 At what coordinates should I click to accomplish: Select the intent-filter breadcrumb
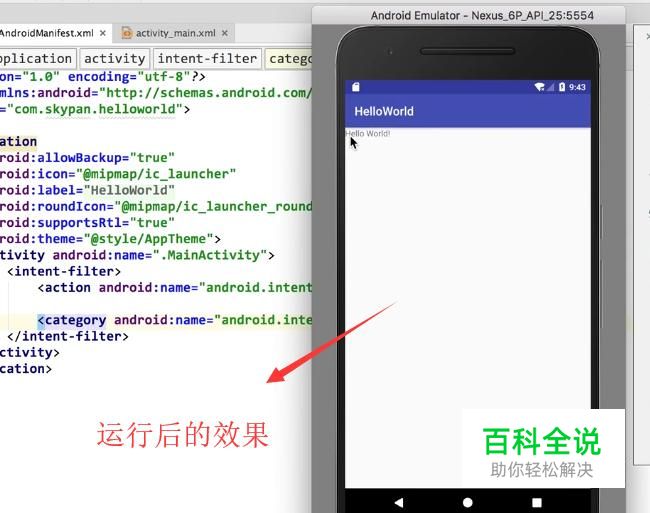click(x=207, y=59)
